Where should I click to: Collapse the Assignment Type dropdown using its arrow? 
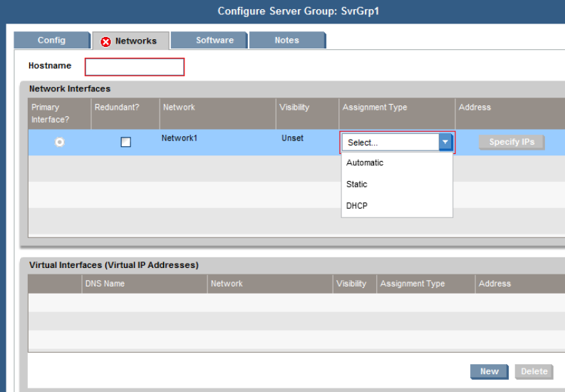[445, 143]
